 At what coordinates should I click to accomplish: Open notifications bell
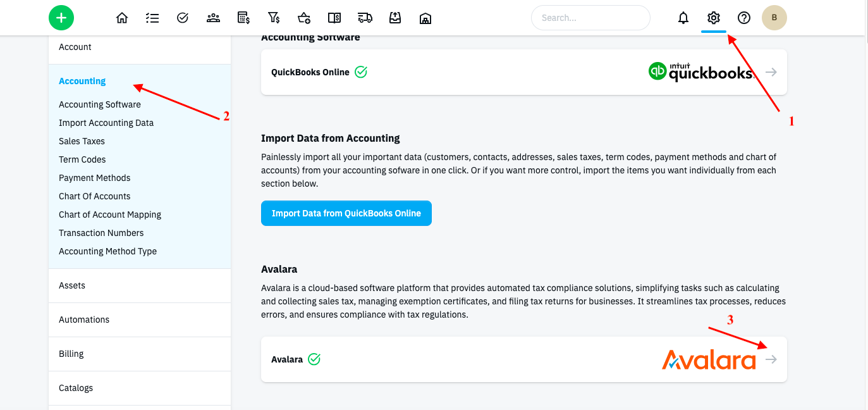tap(683, 18)
